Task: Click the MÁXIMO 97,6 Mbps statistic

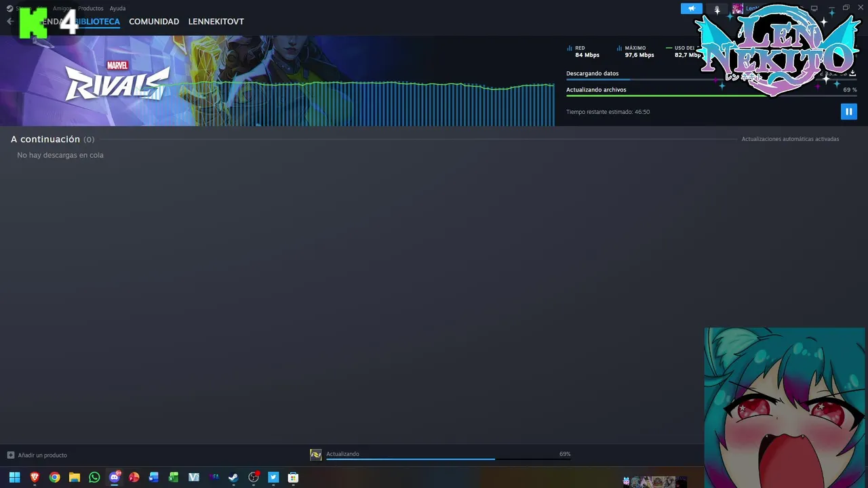Action: pos(635,52)
